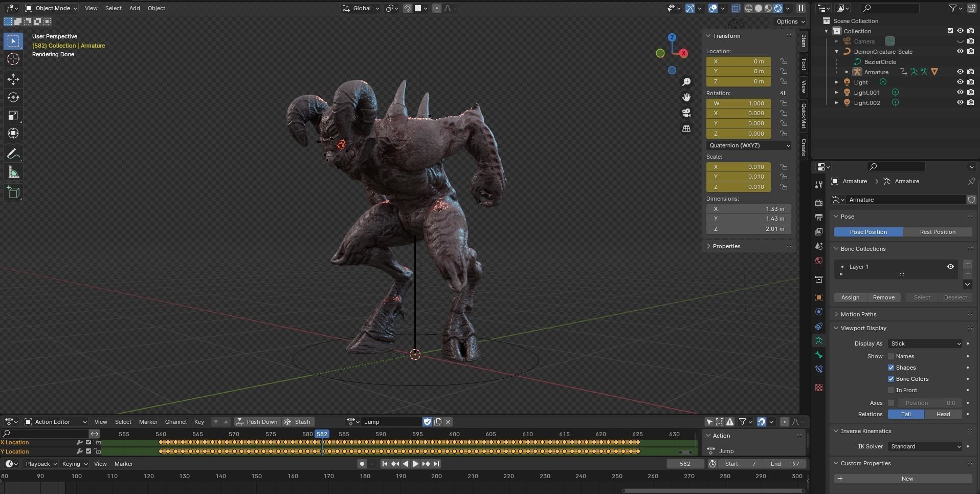This screenshot has width=980, height=494.
Task: Open the Action Editor Channel menu
Action: click(175, 422)
